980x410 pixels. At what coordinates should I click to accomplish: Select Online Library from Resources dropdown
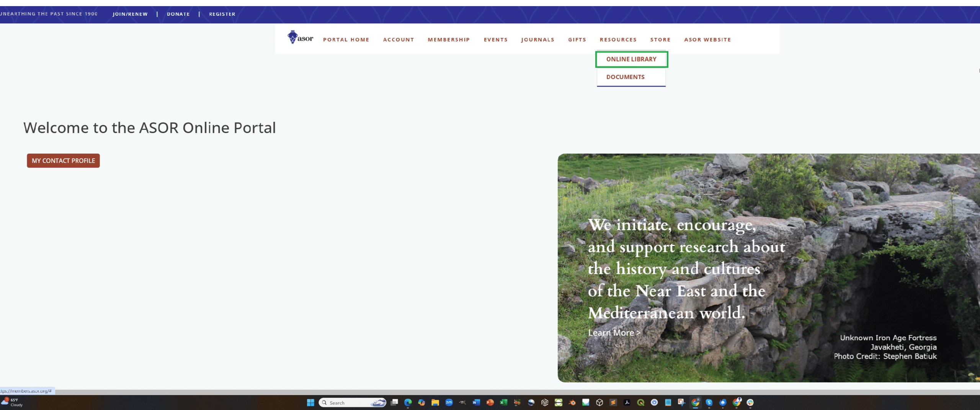click(x=631, y=59)
